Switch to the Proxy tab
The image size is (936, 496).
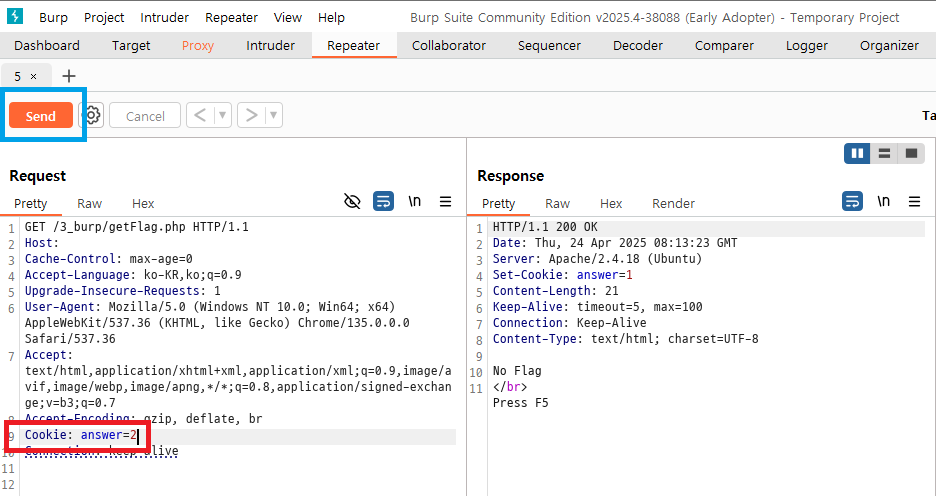click(x=198, y=45)
